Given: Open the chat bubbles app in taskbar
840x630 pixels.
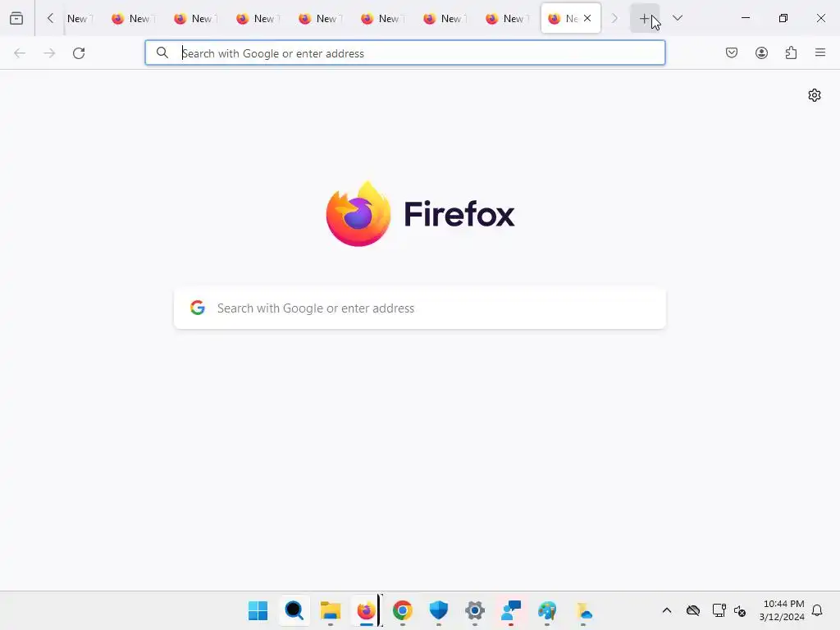Looking at the screenshot, I should 511,610.
